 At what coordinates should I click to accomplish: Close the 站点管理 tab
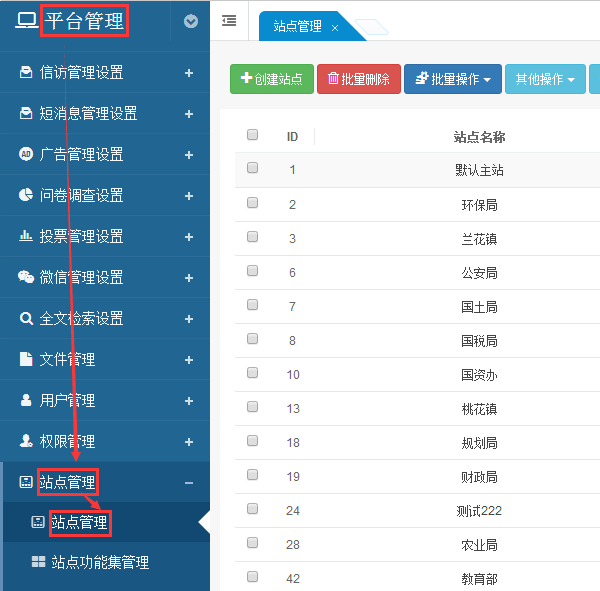point(335,28)
